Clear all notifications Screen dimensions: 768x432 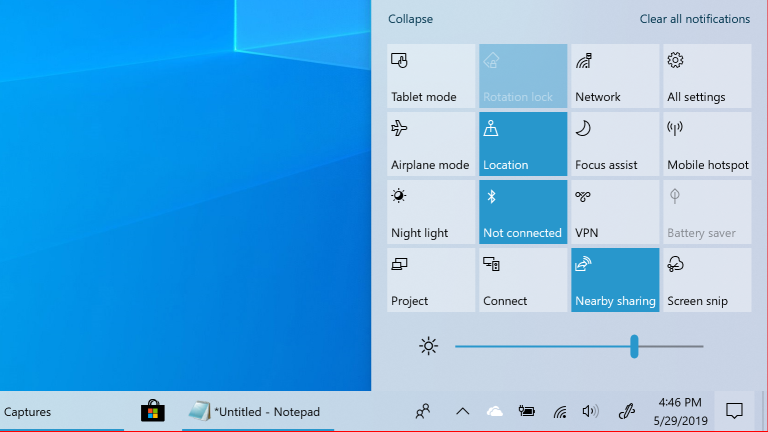tap(694, 19)
